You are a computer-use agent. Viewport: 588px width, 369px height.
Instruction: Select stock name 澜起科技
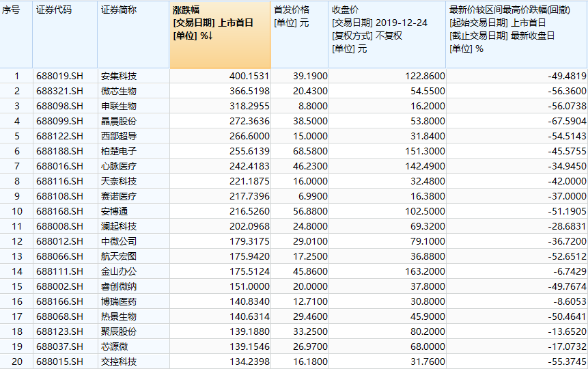point(119,226)
